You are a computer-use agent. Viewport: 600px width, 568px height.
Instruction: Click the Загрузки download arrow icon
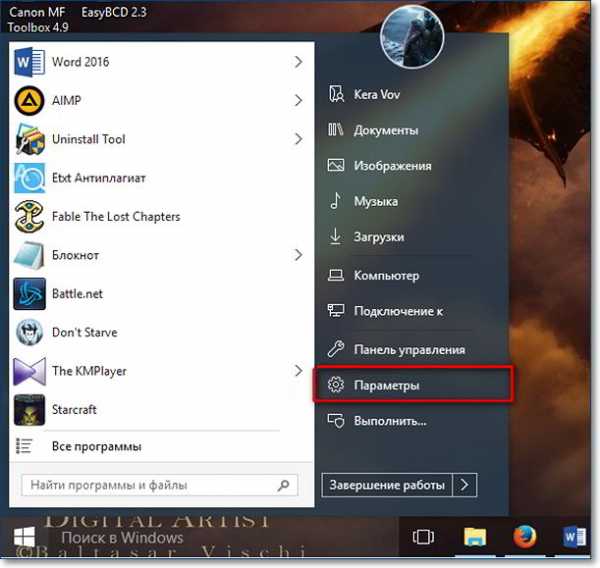click(336, 236)
